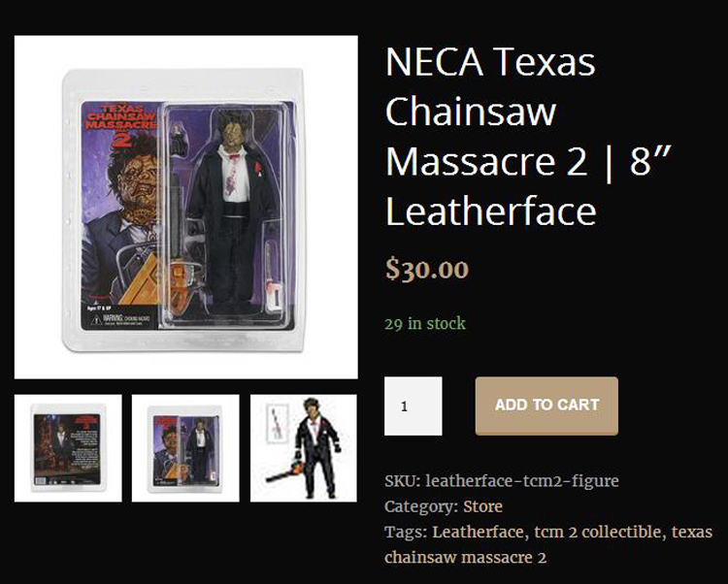This screenshot has width=728, height=584.
Task: Select the back-of-package thumbnail
Action: [68, 448]
